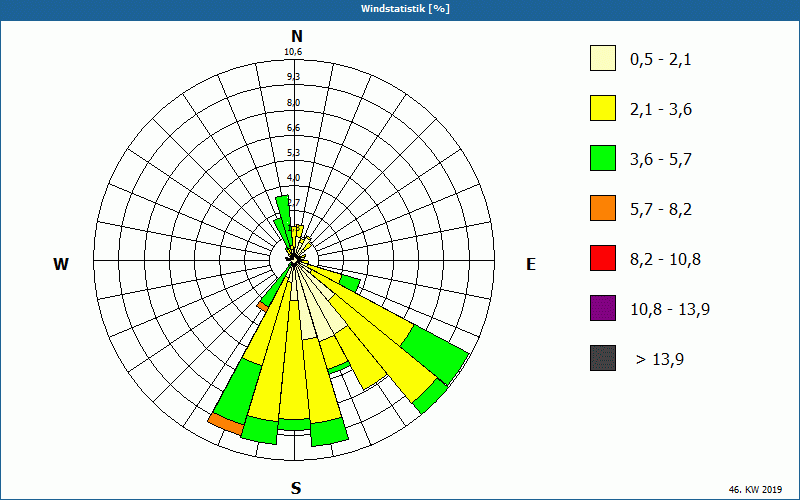Click the legend label '8,2 - 10,8'
The height and width of the screenshot is (500, 800).
click(665, 260)
